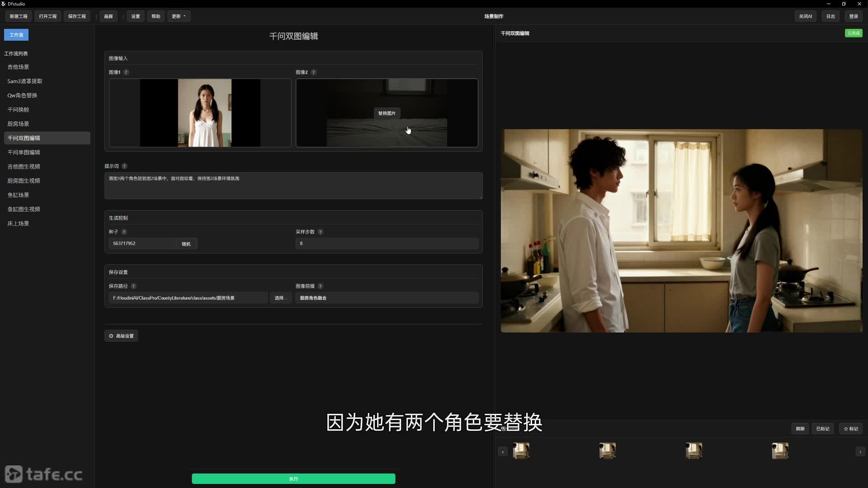
Task: Expand 高级设置 section
Action: point(121,336)
